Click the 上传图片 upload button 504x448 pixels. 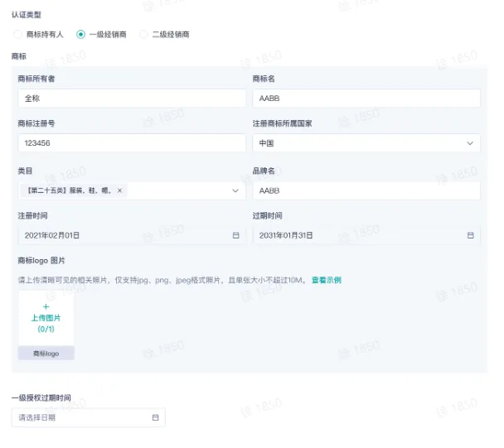coord(46,318)
